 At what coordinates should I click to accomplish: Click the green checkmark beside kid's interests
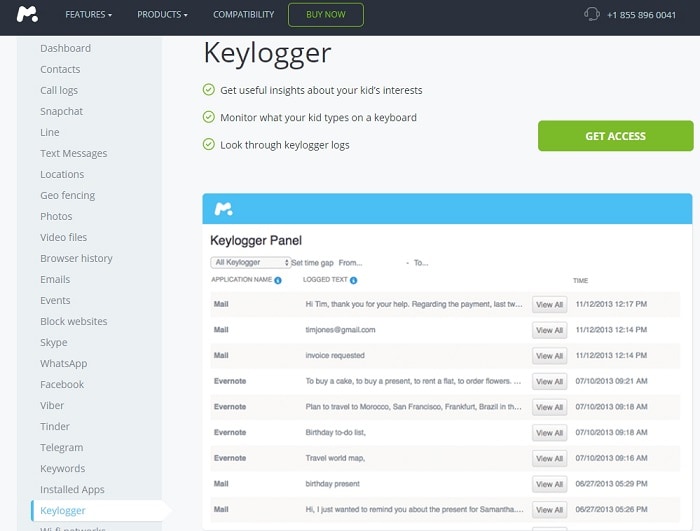click(209, 90)
